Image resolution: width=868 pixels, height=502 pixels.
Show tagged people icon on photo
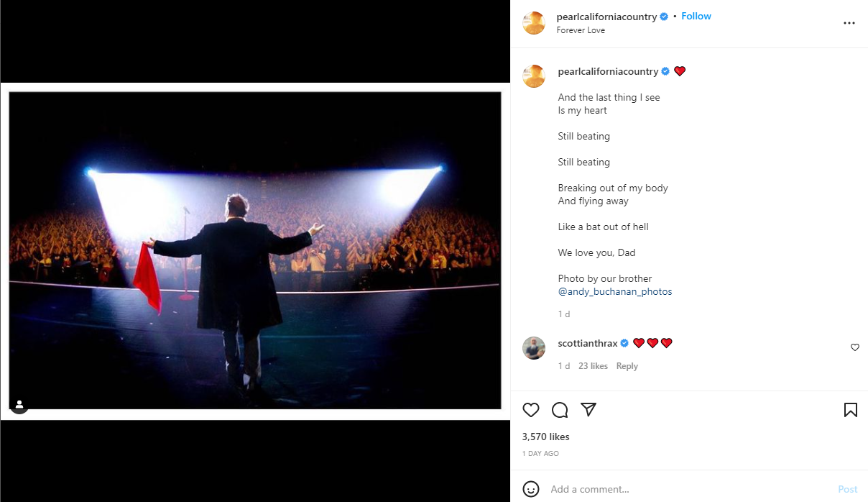click(19, 405)
